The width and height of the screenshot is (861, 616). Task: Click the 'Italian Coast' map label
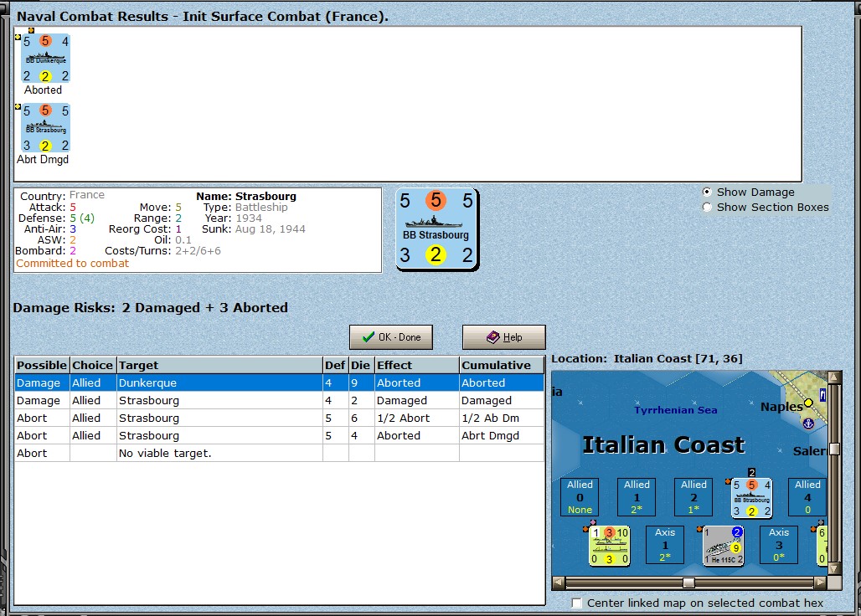tap(663, 445)
